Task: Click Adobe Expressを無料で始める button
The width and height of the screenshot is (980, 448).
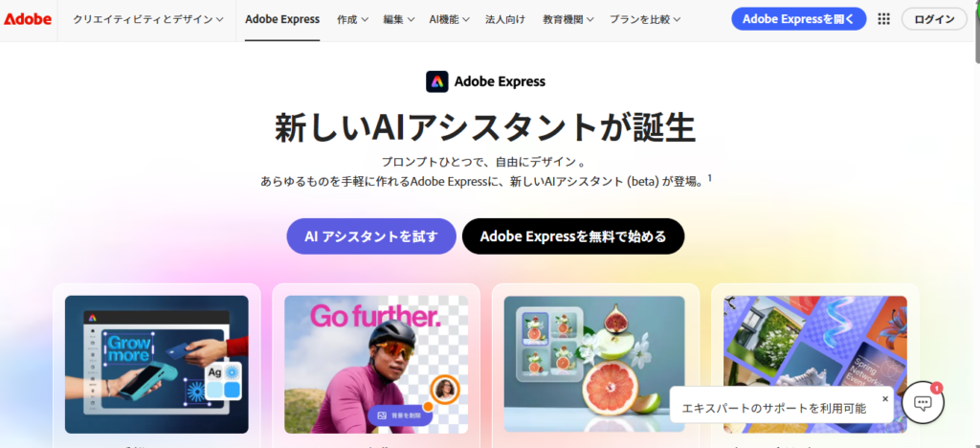Action: point(573,236)
